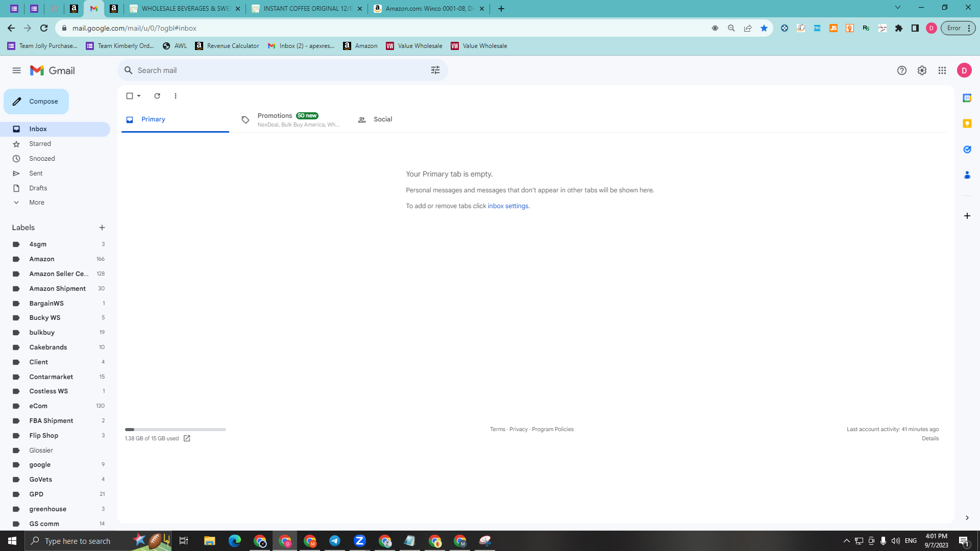This screenshot has width=980, height=551.
Task: Open the Google apps grid
Action: 942,70
